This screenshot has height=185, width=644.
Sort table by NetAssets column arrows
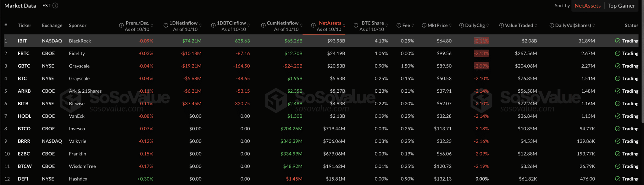tap(344, 25)
